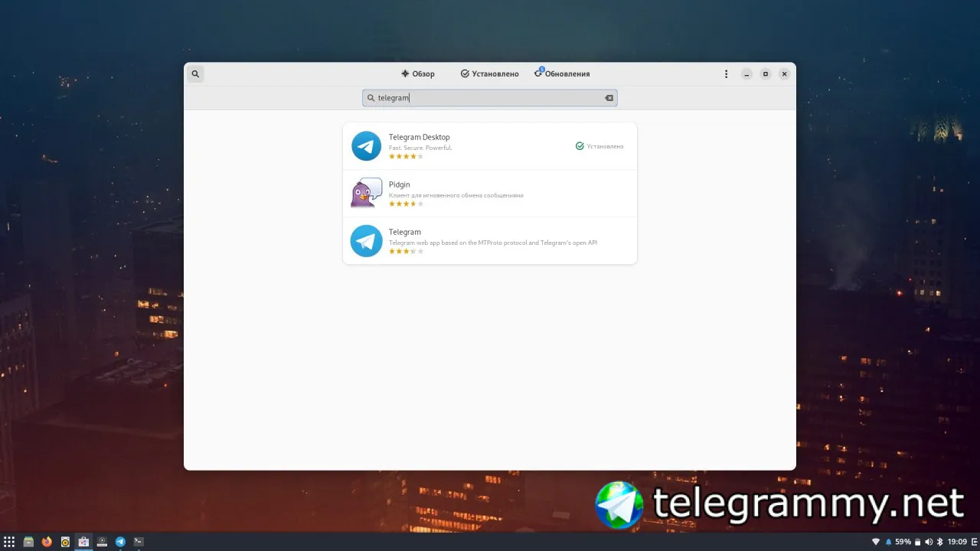Click the software center shopping bag icon

[x=83, y=542]
